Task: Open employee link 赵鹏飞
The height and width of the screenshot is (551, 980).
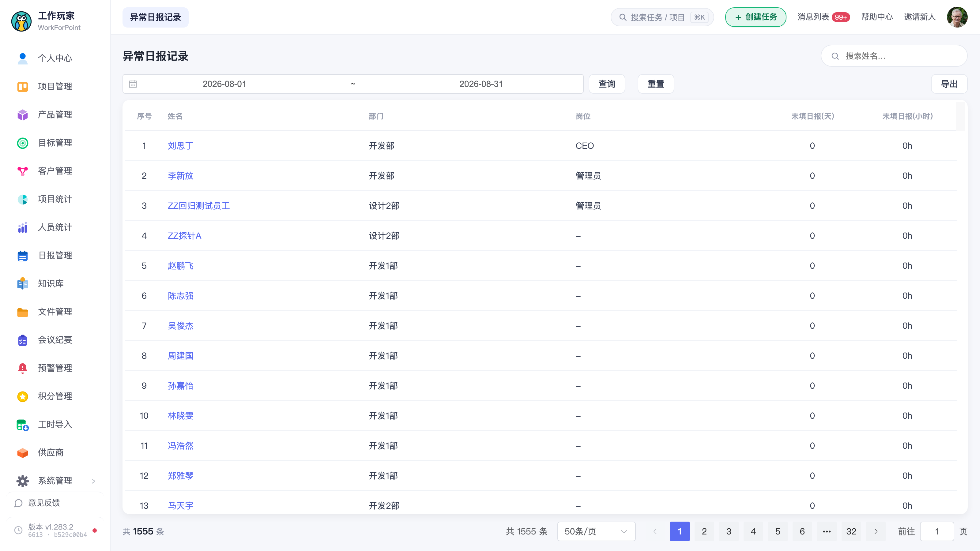Action: pyautogui.click(x=180, y=266)
